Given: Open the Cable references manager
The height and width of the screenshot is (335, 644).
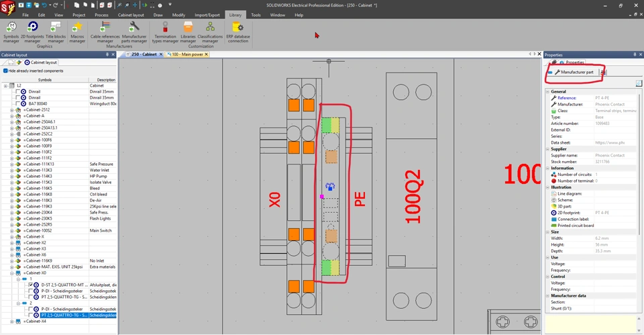Looking at the screenshot, I should pyautogui.click(x=105, y=32).
